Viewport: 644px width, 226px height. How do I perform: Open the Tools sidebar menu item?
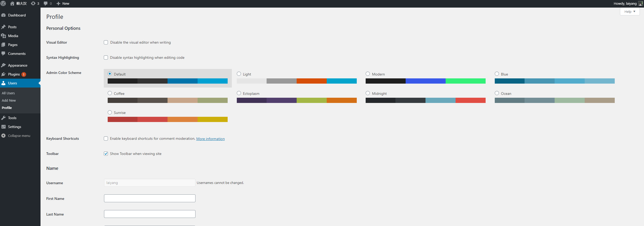tap(20, 118)
